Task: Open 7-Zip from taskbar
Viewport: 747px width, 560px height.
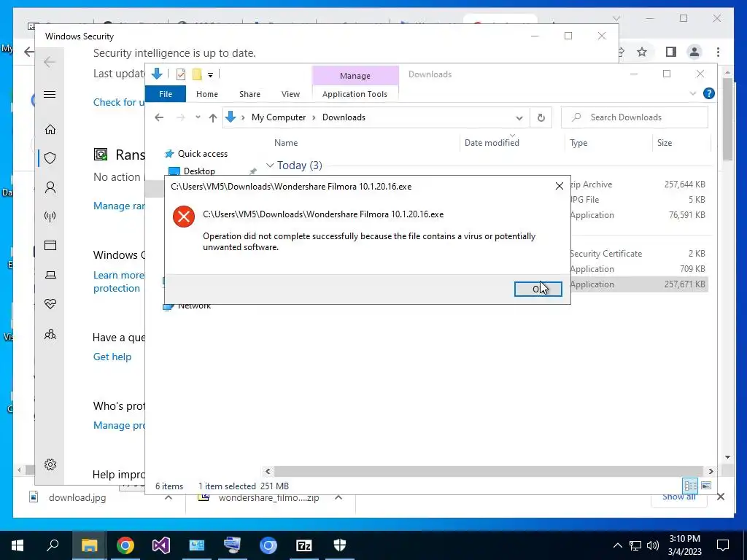Action: [x=304, y=545]
